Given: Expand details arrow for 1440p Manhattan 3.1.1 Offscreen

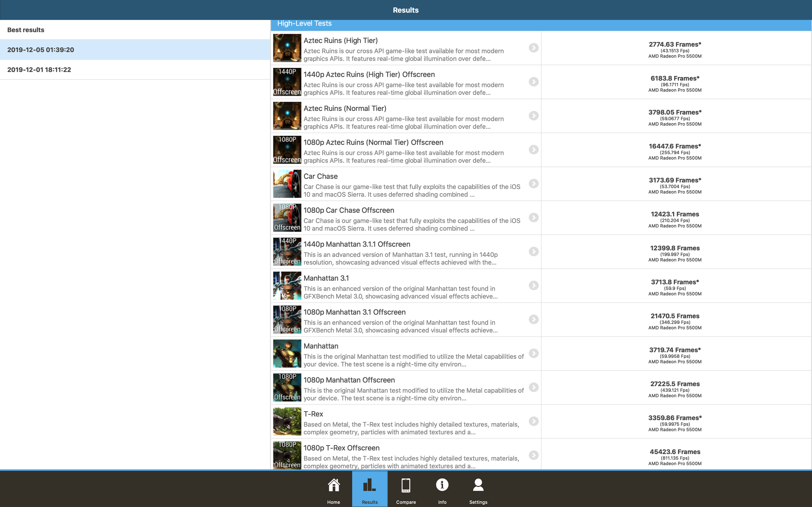Looking at the screenshot, I should click(533, 251).
